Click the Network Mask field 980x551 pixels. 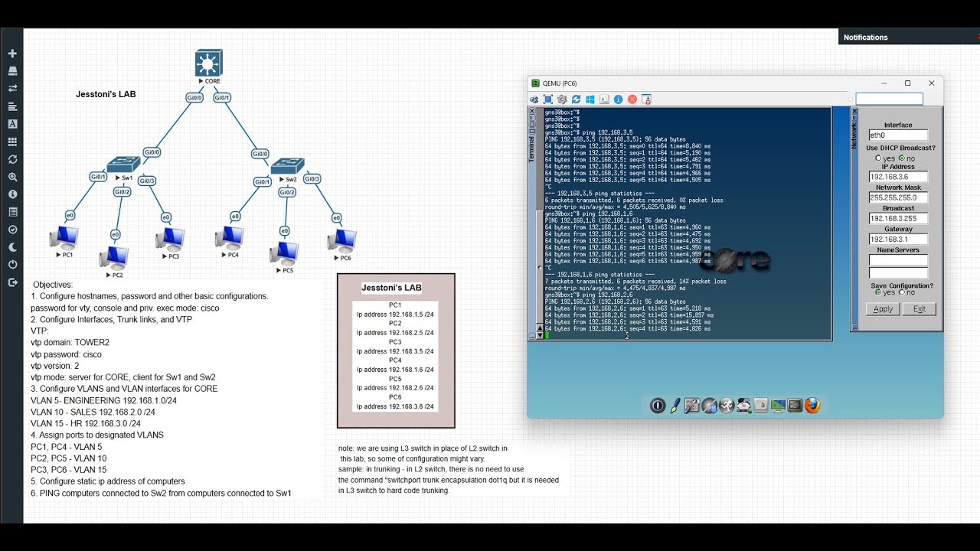(898, 197)
